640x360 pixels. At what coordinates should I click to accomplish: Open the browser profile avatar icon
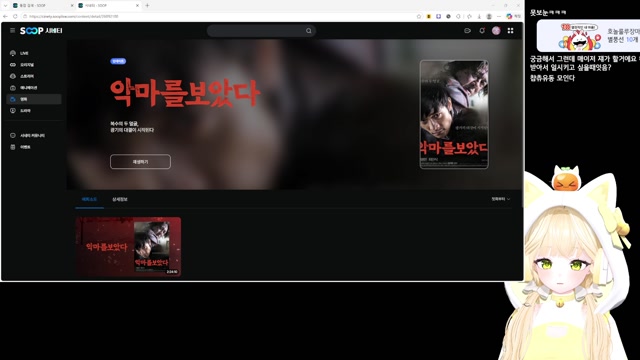click(x=489, y=16)
